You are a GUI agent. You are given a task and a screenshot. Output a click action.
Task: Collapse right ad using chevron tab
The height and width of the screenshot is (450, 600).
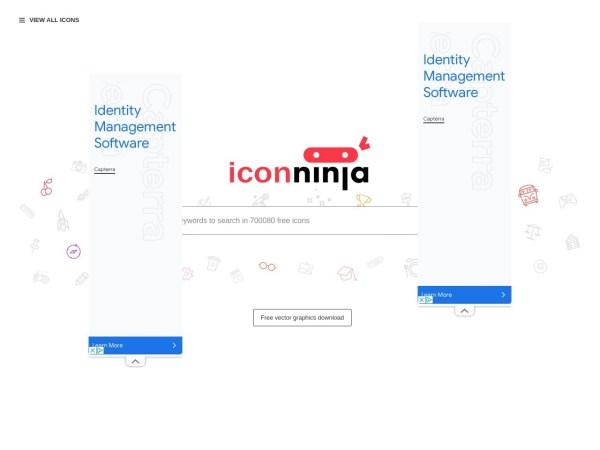[x=464, y=311]
